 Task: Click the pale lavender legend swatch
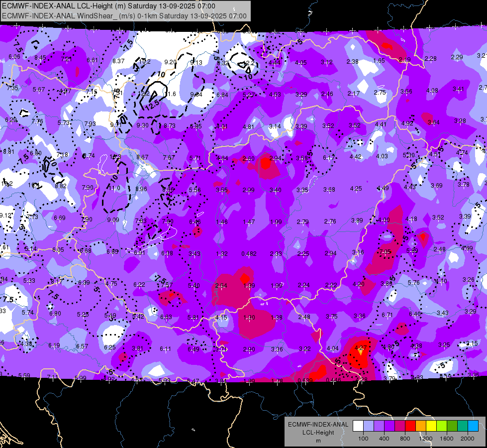[x=369, y=426]
